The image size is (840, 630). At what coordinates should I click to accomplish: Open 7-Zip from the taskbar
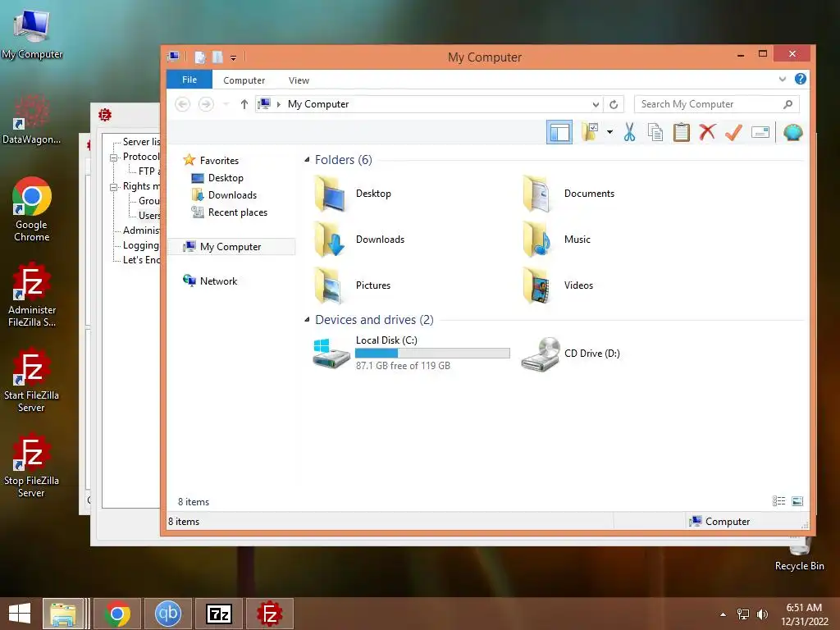point(219,614)
